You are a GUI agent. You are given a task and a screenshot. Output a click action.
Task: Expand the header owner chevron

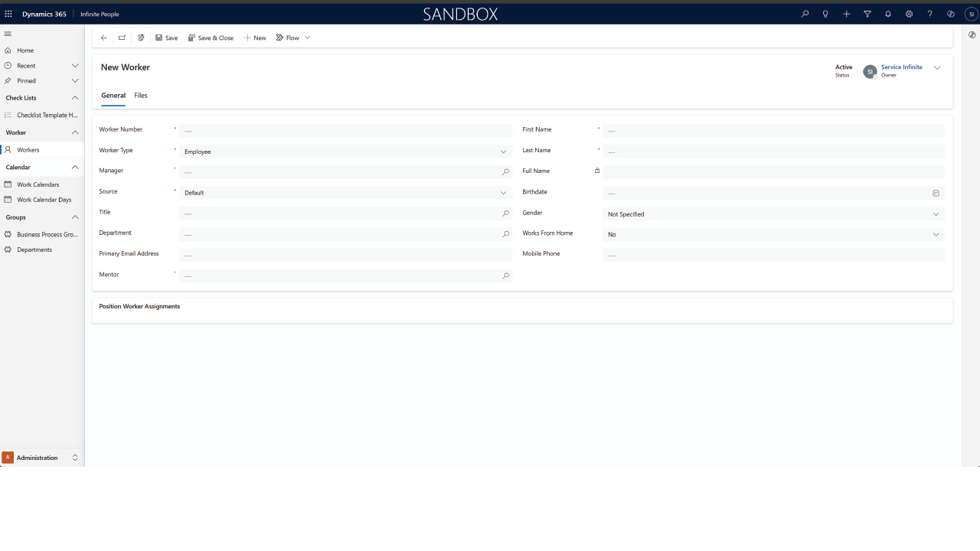pos(937,67)
